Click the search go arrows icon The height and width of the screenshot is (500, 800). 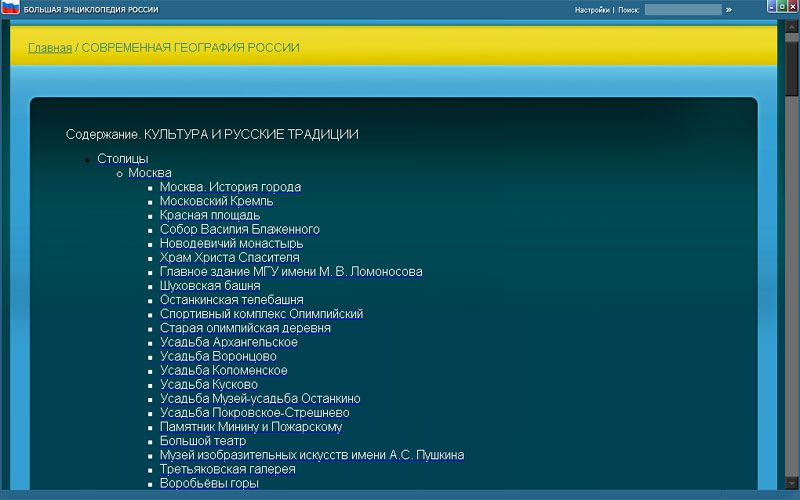tap(729, 9)
